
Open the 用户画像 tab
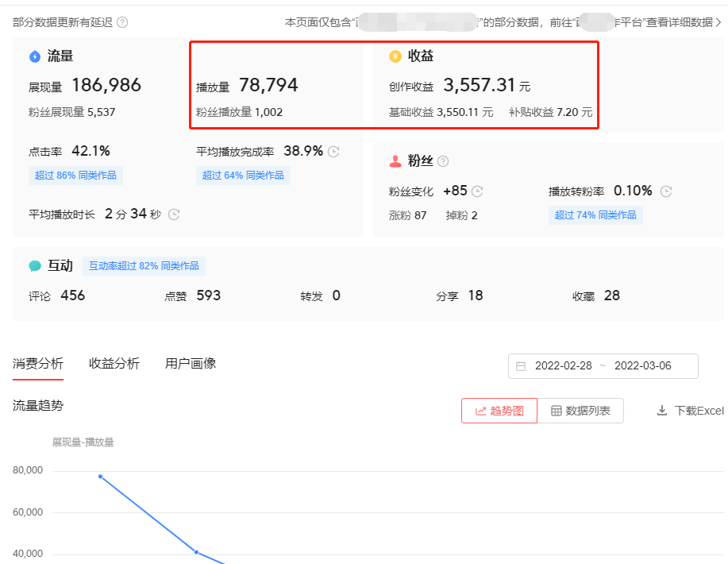191,363
